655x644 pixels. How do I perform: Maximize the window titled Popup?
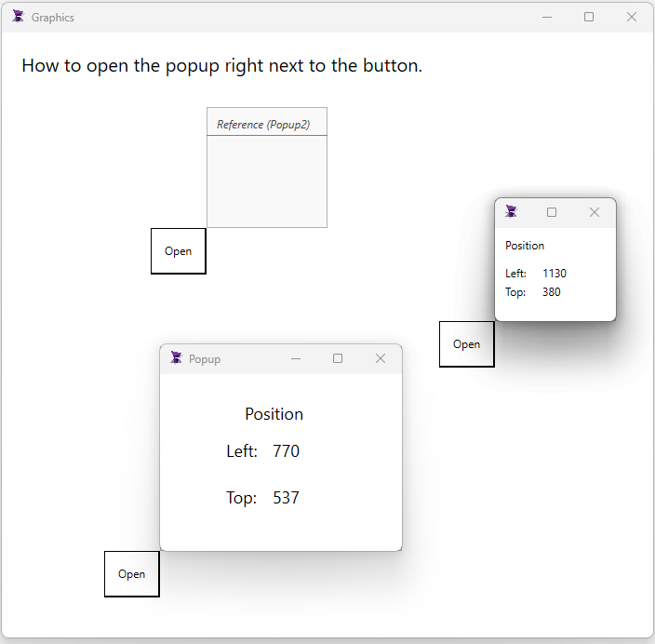pyautogui.click(x=338, y=358)
